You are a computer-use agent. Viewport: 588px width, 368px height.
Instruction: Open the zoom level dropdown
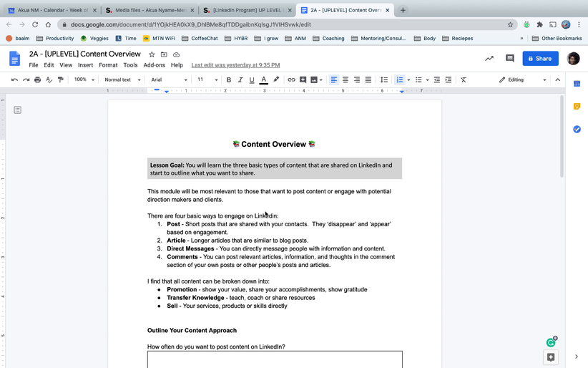(x=84, y=79)
